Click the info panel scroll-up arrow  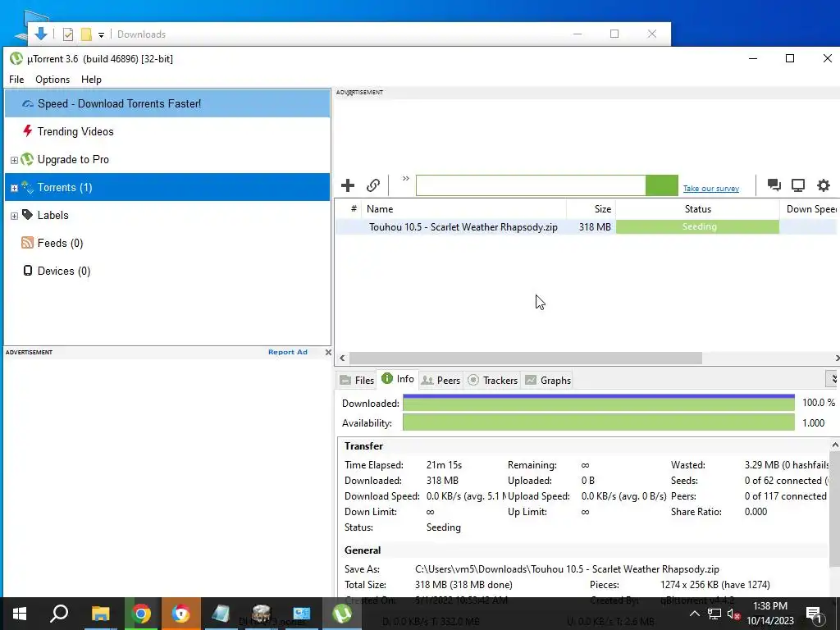pyautogui.click(x=834, y=445)
